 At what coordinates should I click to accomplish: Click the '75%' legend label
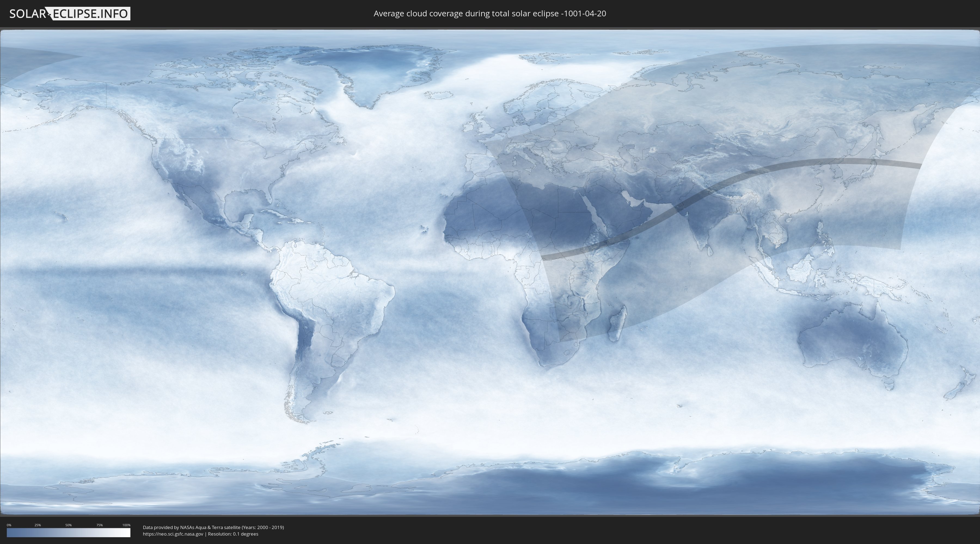[x=99, y=525]
